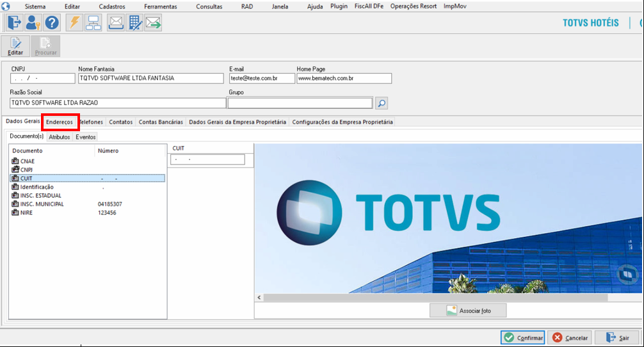This screenshot has width=644, height=347.
Task: Open Configurações da Empresa Proprietária tab
Action: 342,122
